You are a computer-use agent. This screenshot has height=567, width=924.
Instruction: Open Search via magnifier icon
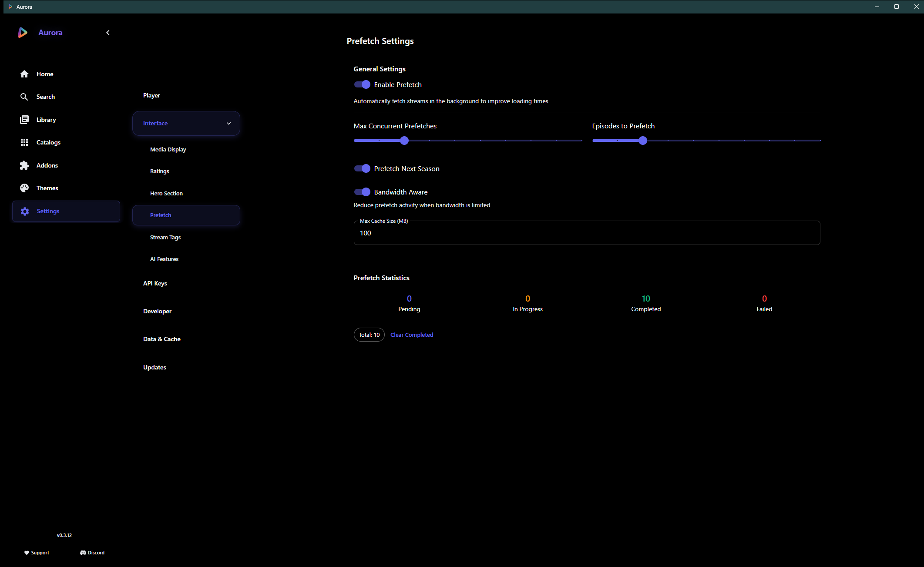pyautogui.click(x=24, y=97)
